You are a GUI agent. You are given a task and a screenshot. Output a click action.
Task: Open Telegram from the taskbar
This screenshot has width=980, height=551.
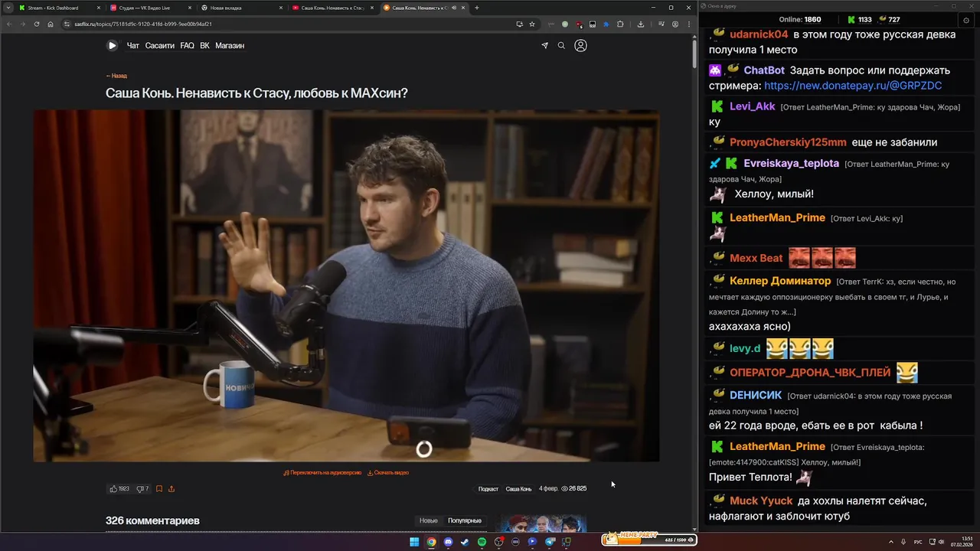point(549,542)
